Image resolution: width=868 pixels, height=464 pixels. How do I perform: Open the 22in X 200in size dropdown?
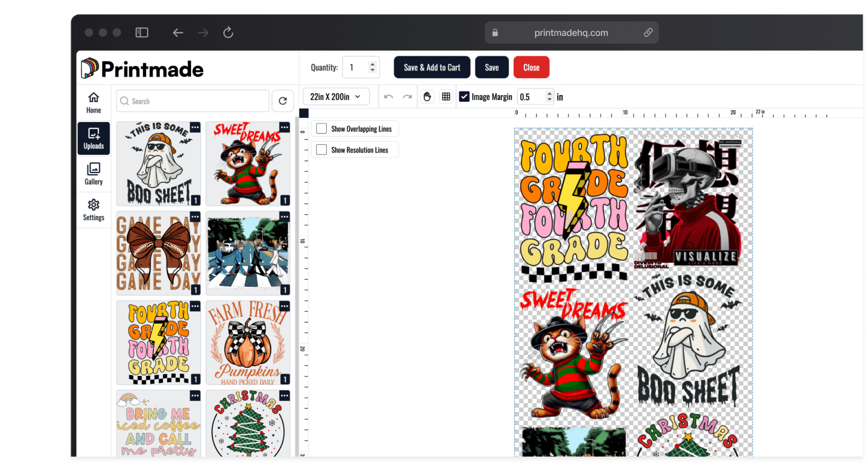coord(336,96)
